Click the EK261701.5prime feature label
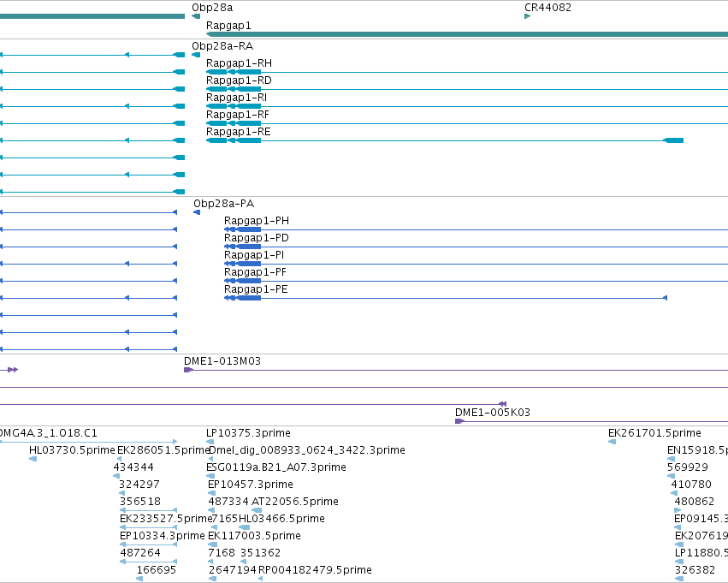This screenshot has width=728, height=583. 654,433
